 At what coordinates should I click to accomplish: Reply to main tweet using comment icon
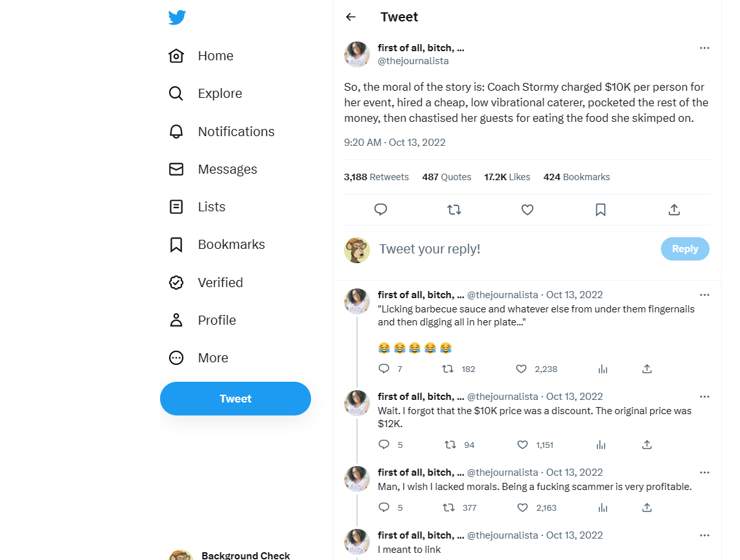pos(380,209)
